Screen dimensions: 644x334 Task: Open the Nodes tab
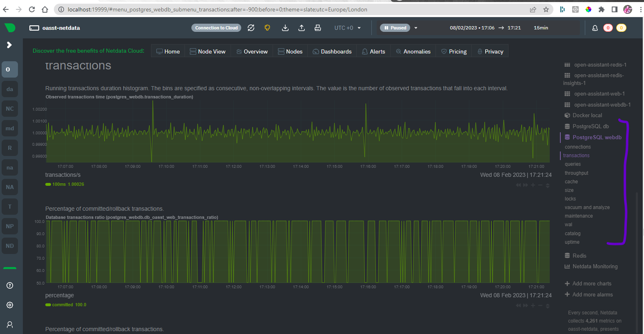pyautogui.click(x=290, y=51)
